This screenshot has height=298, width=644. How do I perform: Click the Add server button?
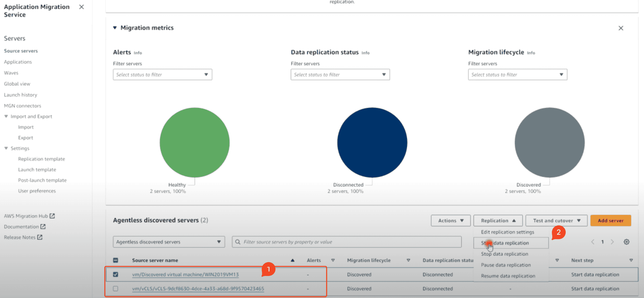611,221
